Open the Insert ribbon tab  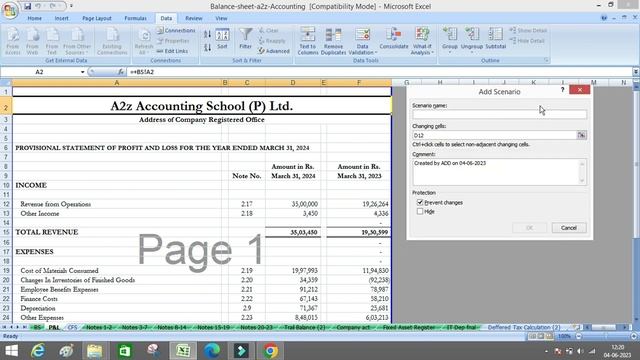[62, 18]
